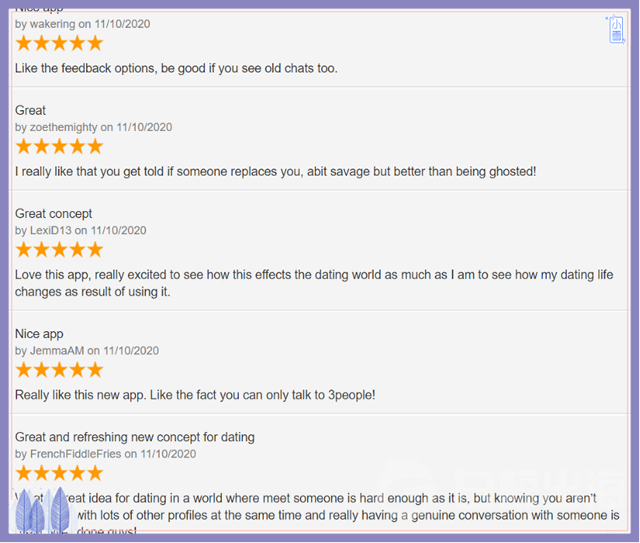Select reviewer name JemmaAM

(56, 351)
